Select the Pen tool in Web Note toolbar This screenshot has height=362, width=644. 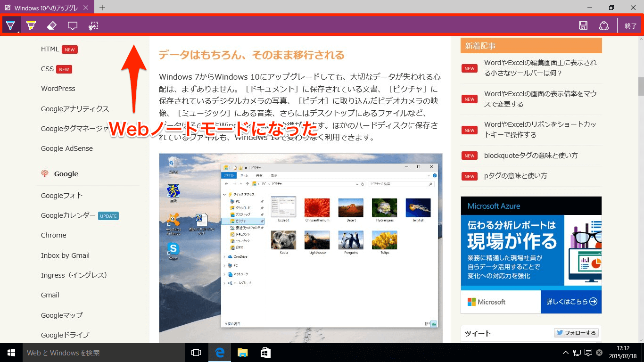pyautogui.click(x=10, y=25)
